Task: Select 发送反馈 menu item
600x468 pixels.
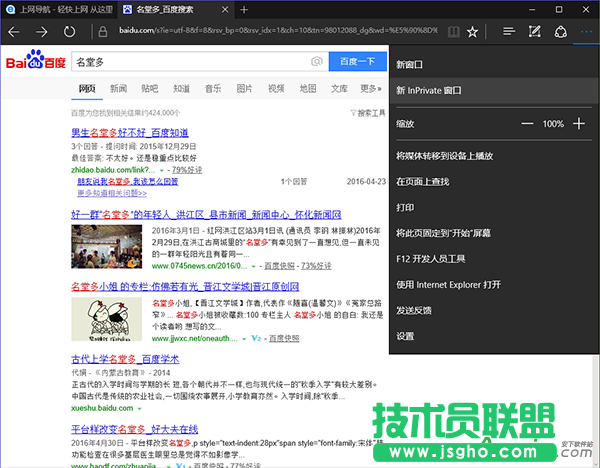Action: click(494, 310)
